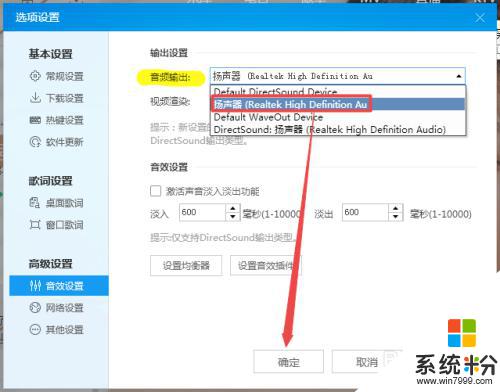Open 网络设置 network settings page
Screen dimensions: 500x392
57,308
